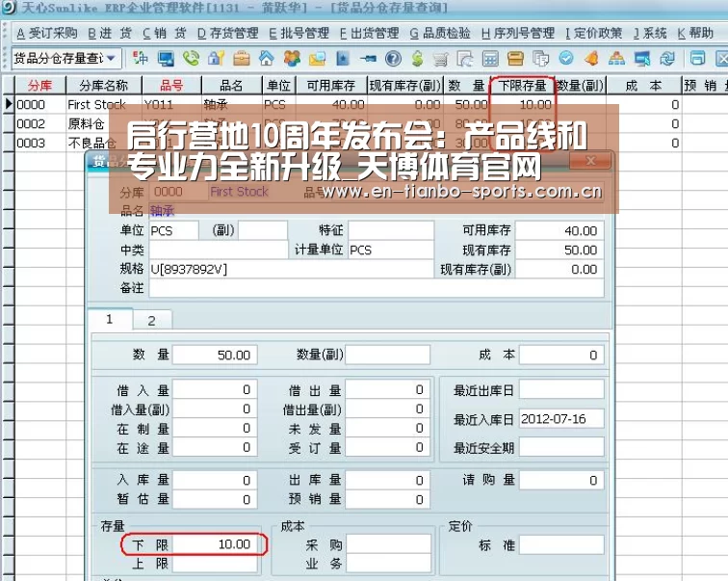Click the orange briefcase toolbar icon
This screenshot has height=581, width=728.
pyautogui.click(x=242, y=59)
